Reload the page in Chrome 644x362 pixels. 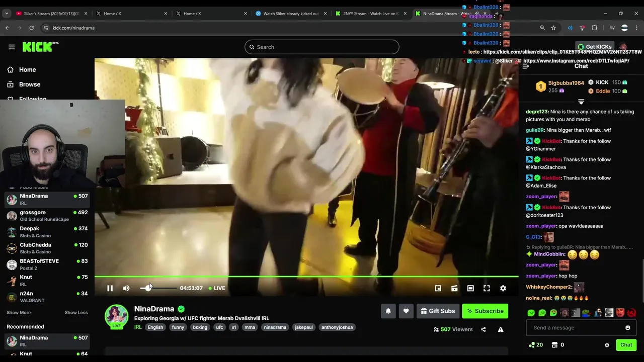31,28
